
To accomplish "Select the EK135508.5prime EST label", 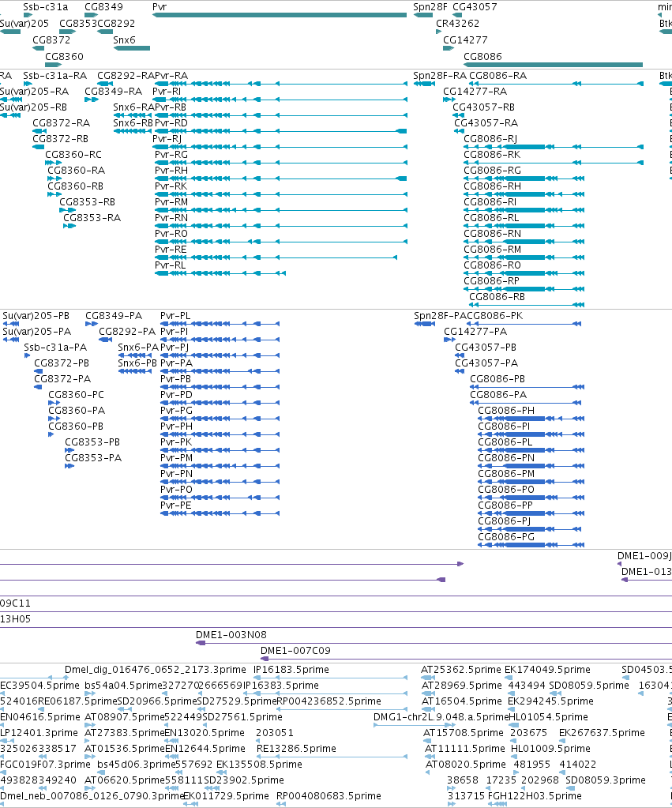I will click(x=259, y=765).
